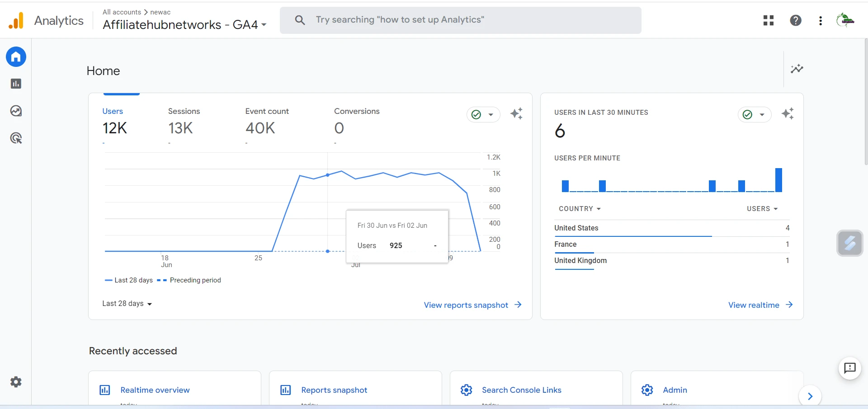
Task: Open the Reports icon in sidebar
Action: tap(16, 84)
